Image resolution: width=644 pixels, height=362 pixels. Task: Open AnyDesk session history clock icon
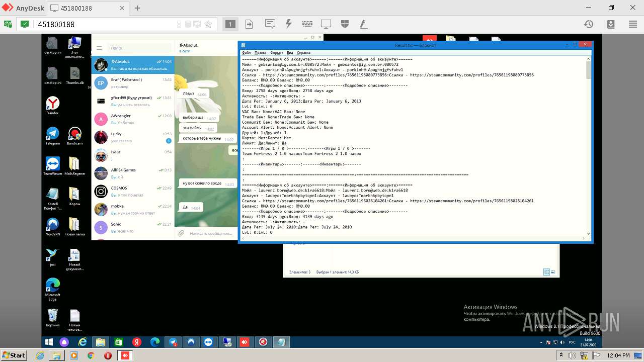click(588, 24)
